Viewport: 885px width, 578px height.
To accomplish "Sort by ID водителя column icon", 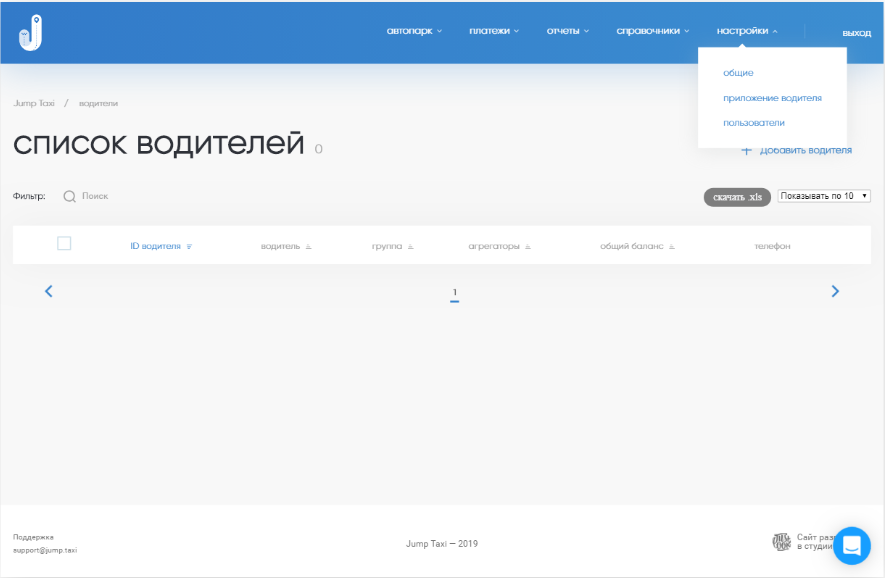I will coord(189,247).
